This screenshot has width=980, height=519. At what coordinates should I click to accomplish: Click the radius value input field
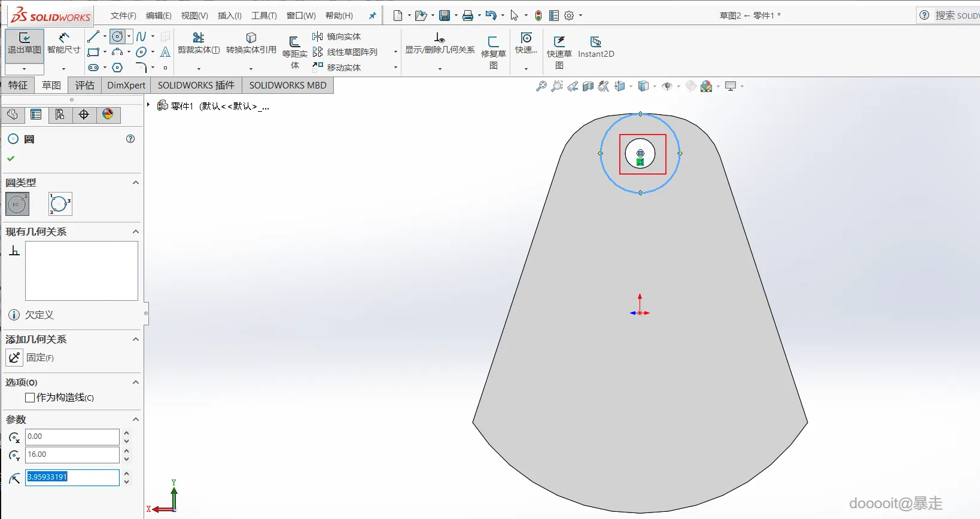[72, 477]
